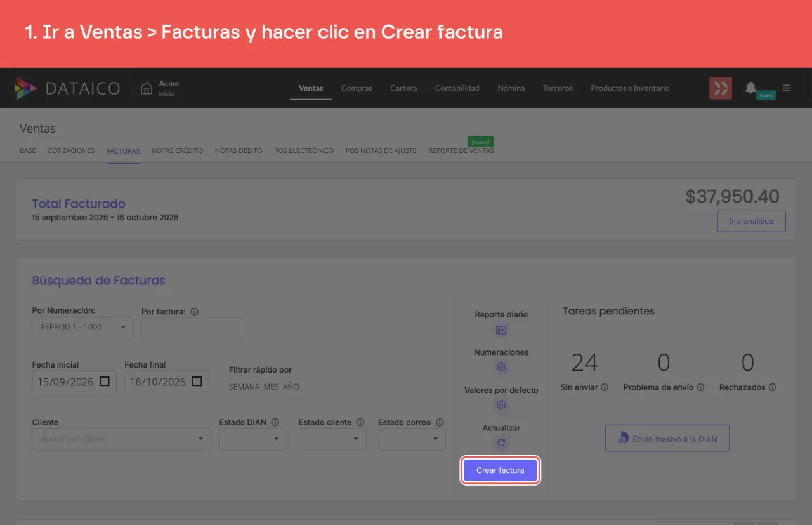This screenshot has width=812, height=525.
Task: Go to the Cartera menu
Action: pyautogui.click(x=403, y=88)
